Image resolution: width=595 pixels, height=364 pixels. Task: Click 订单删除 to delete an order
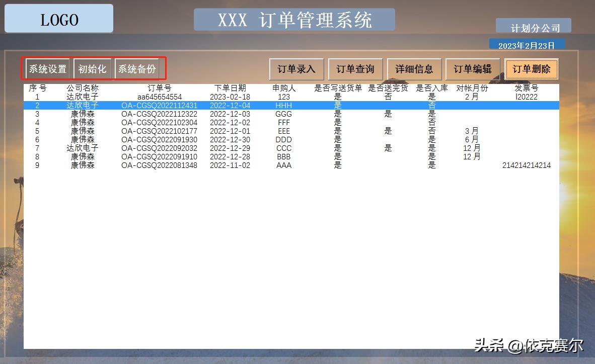click(531, 68)
